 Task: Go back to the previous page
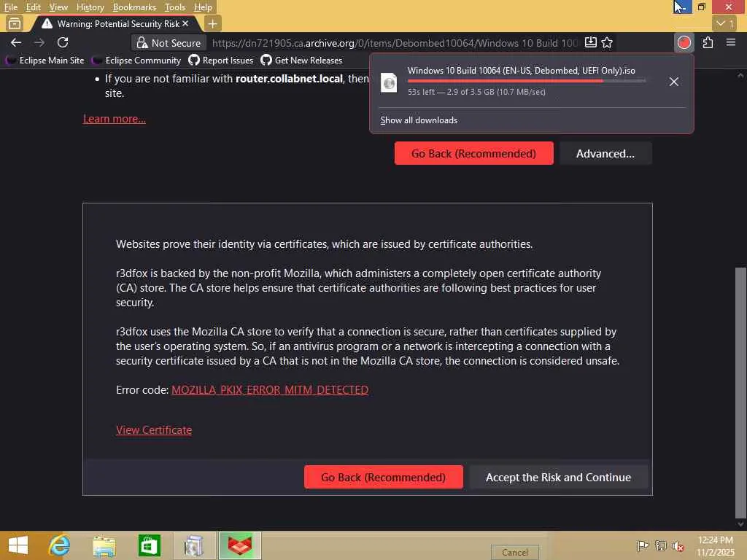click(16, 43)
